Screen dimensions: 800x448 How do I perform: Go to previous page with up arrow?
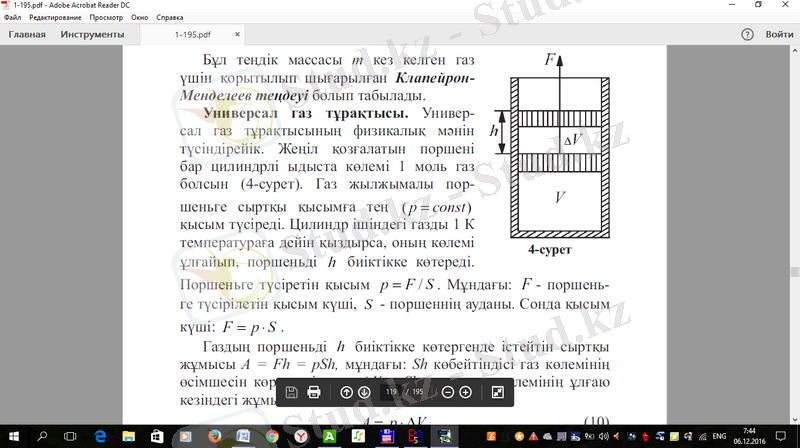point(346,392)
